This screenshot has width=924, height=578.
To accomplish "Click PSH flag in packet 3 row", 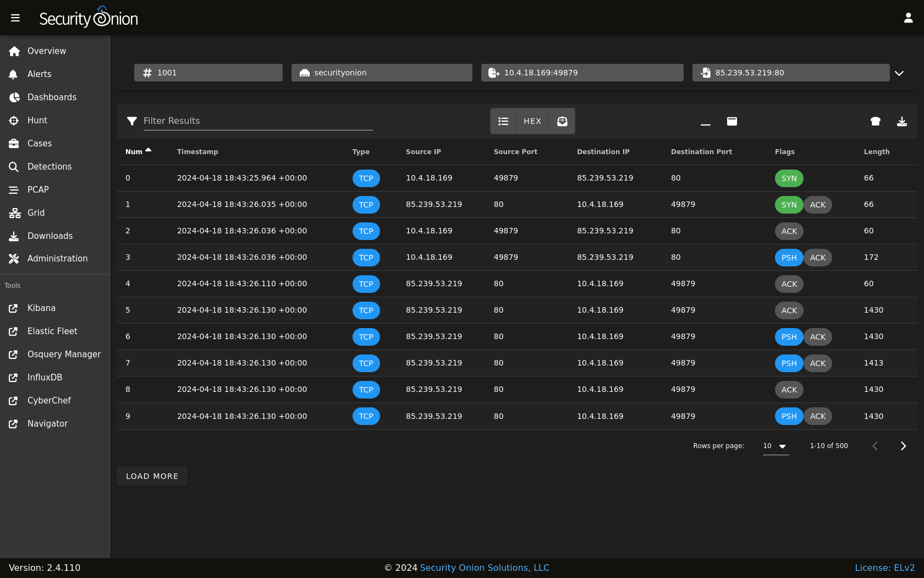I will pyautogui.click(x=789, y=258).
